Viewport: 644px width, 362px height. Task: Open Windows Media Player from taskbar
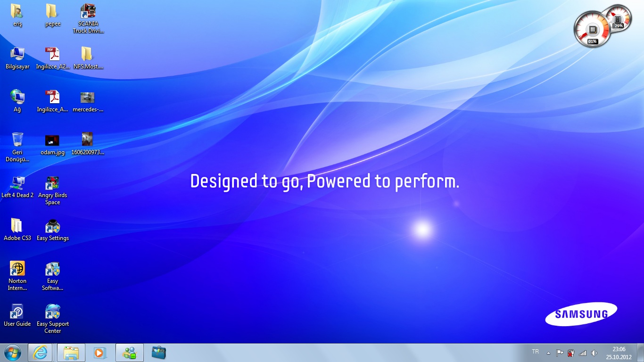pyautogui.click(x=100, y=353)
